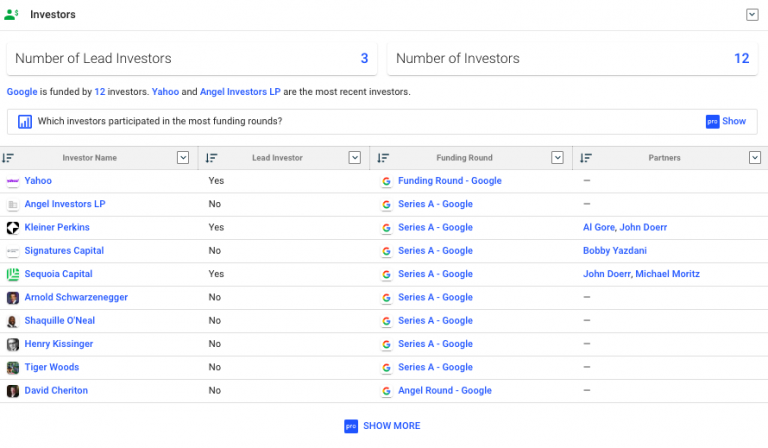
Task: Click the Investors section green people icon
Action: tap(11, 14)
